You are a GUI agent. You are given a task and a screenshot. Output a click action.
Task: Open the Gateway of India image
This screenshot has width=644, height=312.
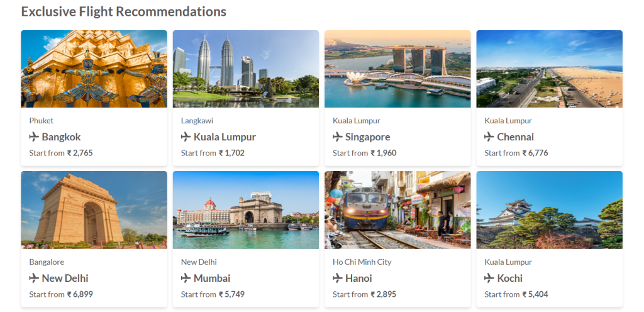246,210
